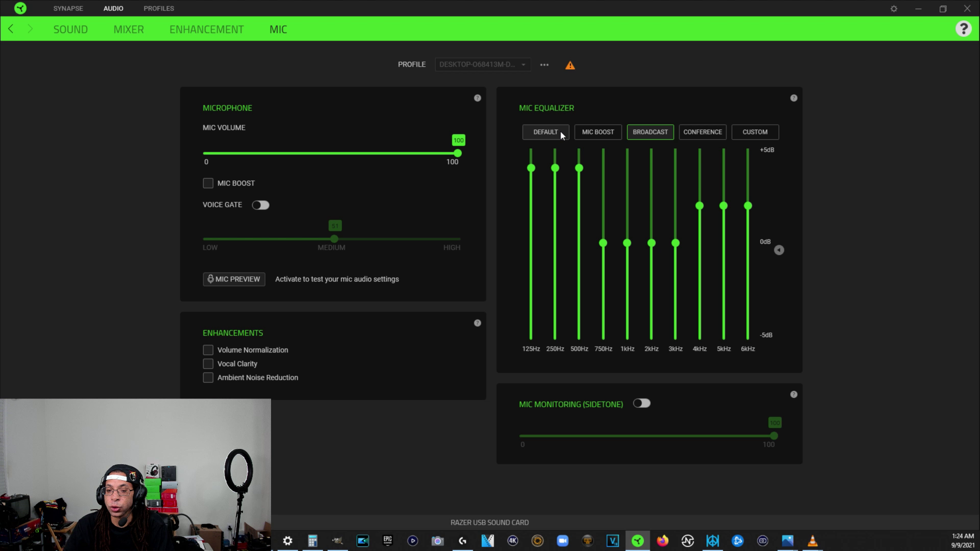
Task: Open Synapse settings gear icon
Action: pos(894,9)
